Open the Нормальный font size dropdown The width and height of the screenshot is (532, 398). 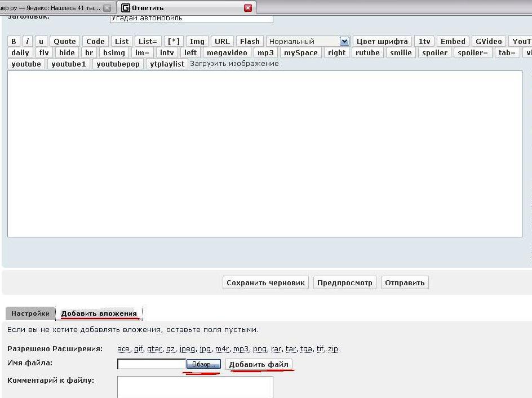click(308, 41)
